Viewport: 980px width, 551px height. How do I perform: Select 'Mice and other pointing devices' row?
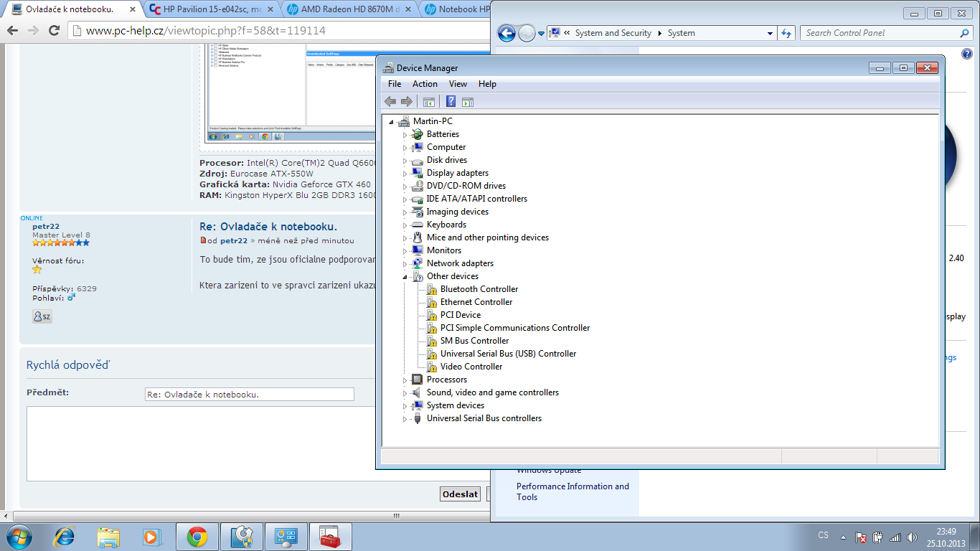point(488,237)
